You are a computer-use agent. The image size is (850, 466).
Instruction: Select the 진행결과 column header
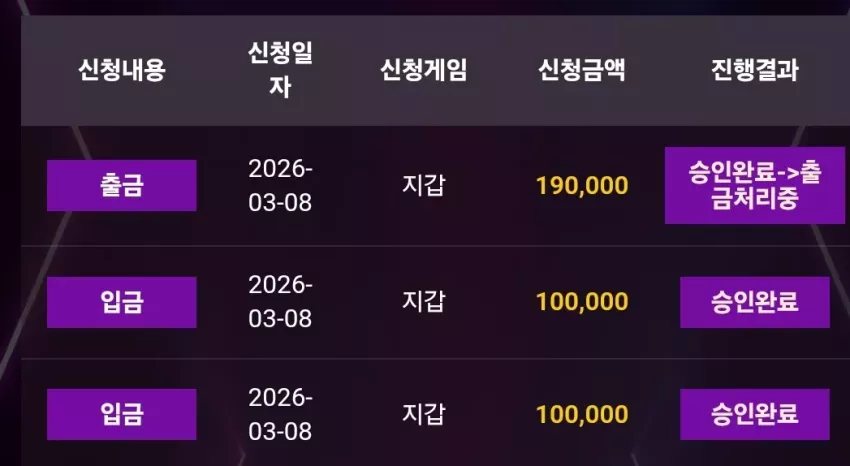755,70
